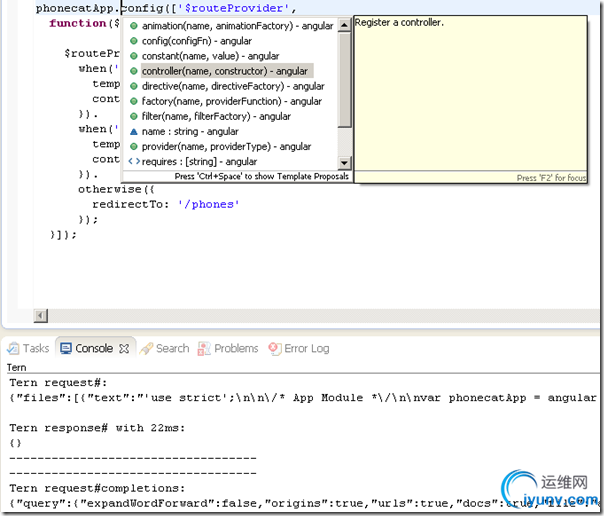604x516 pixels.
Task: Select directive(name, directiveFactory) proposal
Action: click(233, 86)
